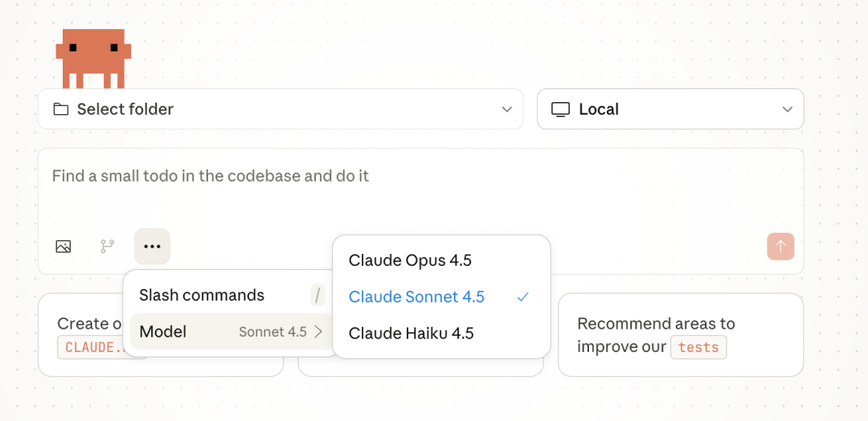
Task: Click the monitor icon next to Local
Action: coord(560,109)
